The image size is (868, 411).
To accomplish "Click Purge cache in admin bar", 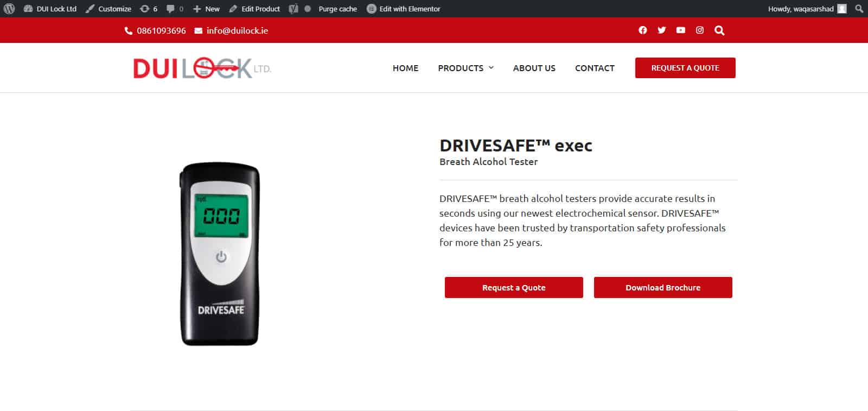I will point(337,9).
